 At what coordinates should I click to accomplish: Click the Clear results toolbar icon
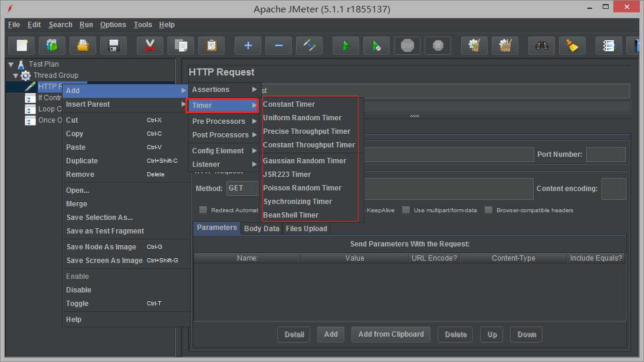[x=474, y=45]
